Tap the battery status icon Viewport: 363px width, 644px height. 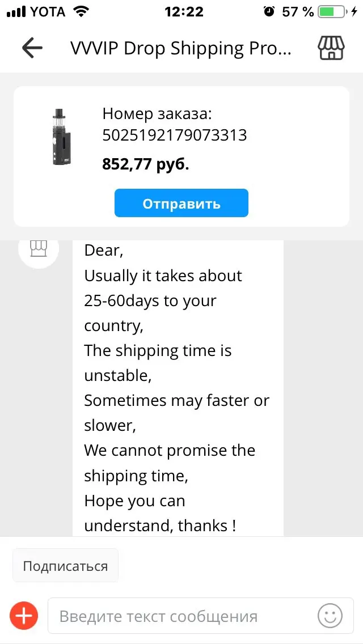point(332,11)
